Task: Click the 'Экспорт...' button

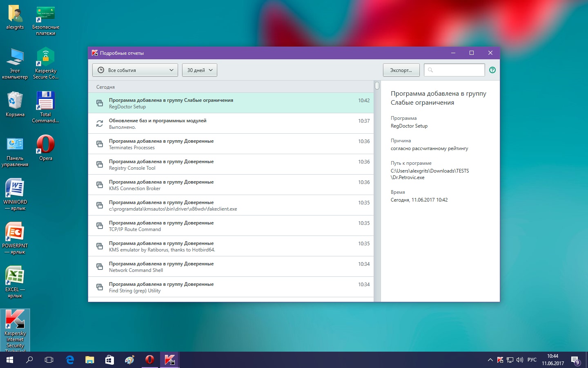Action: pyautogui.click(x=401, y=70)
